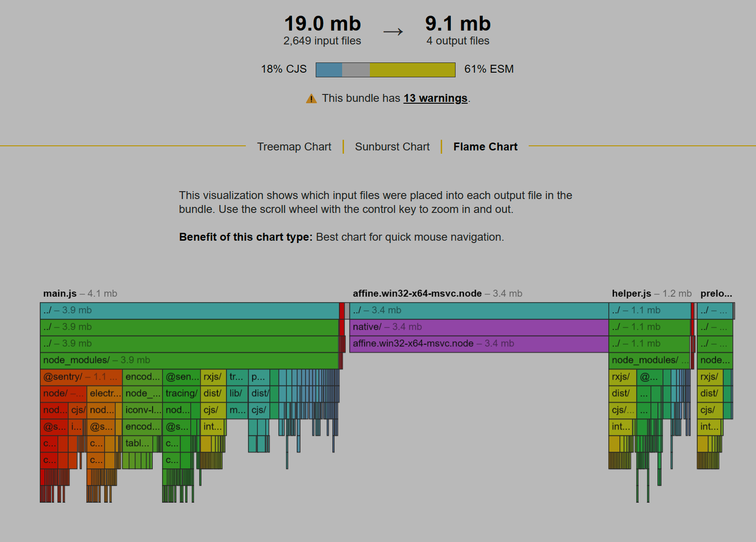The height and width of the screenshot is (542, 756).
Task: Select the purple native/ 3.4 mb bar
Action: tap(478, 327)
